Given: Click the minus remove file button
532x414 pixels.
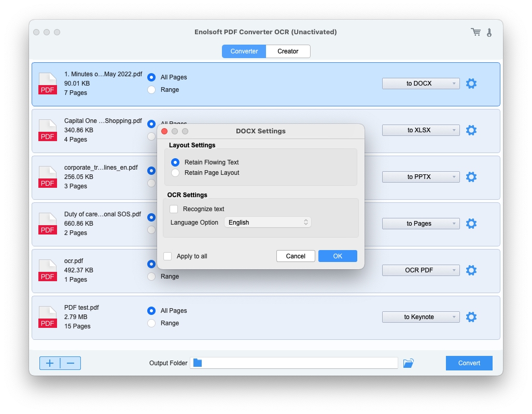Looking at the screenshot, I should pyautogui.click(x=71, y=363).
